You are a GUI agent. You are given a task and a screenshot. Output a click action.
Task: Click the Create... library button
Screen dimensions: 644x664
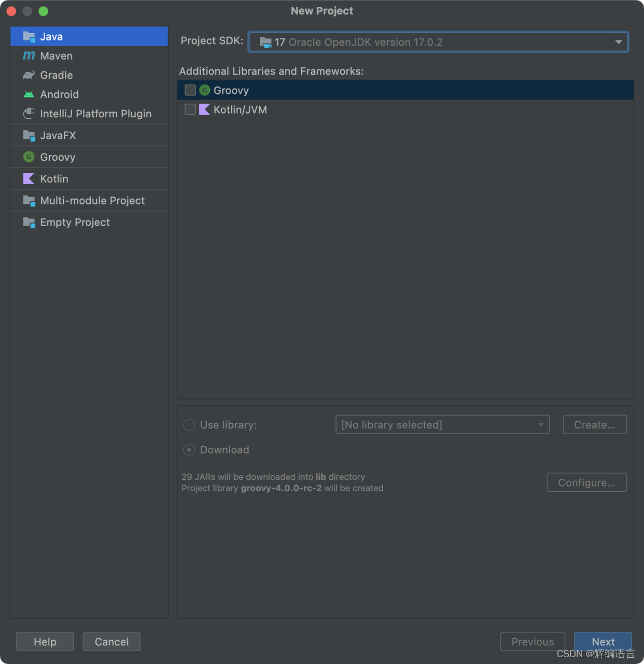pos(595,425)
